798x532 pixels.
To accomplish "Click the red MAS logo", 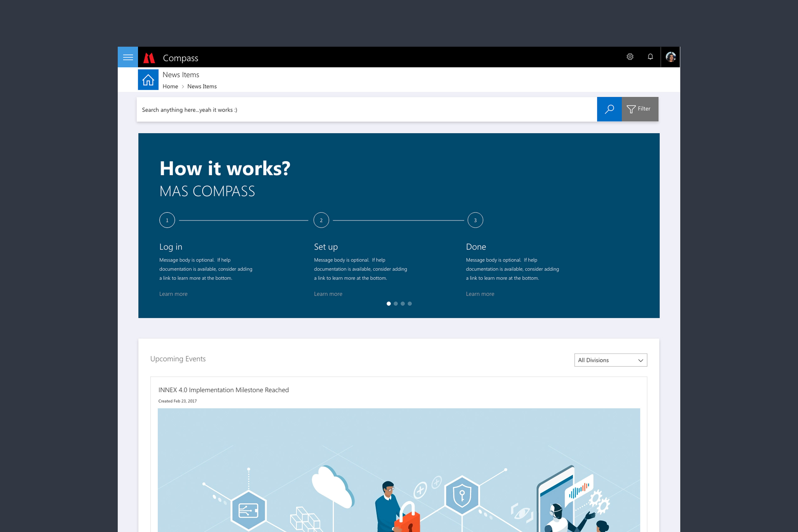I will tap(149, 58).
